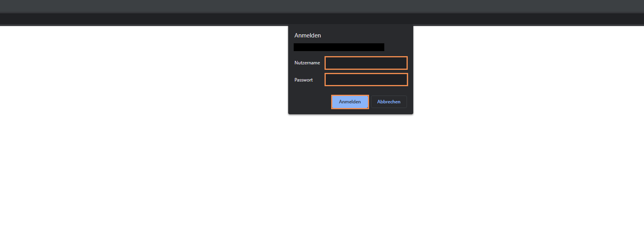This screenshot has height=241, width=644.
Task: Click into the Passwort field
Action: (x=366, y=80)
